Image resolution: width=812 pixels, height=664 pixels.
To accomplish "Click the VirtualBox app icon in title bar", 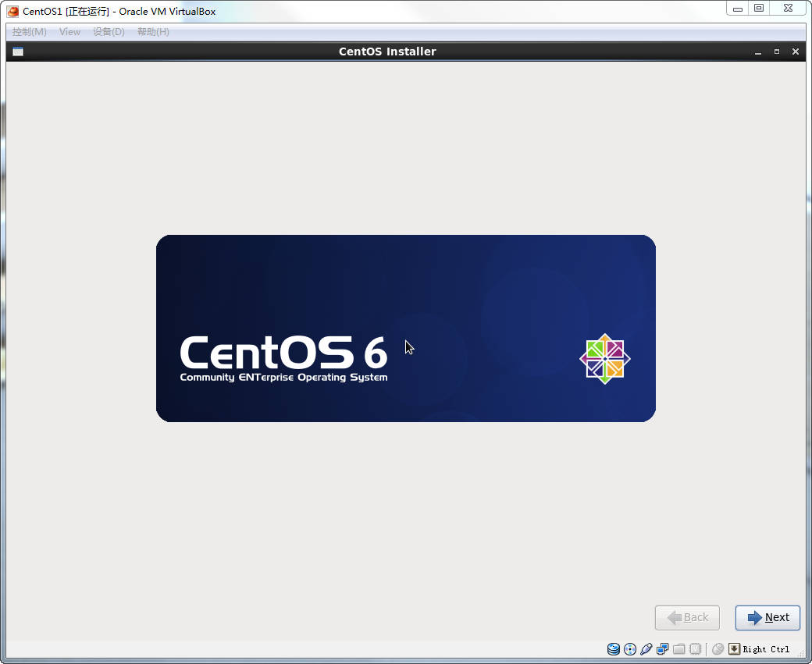I will coord(13,12).
